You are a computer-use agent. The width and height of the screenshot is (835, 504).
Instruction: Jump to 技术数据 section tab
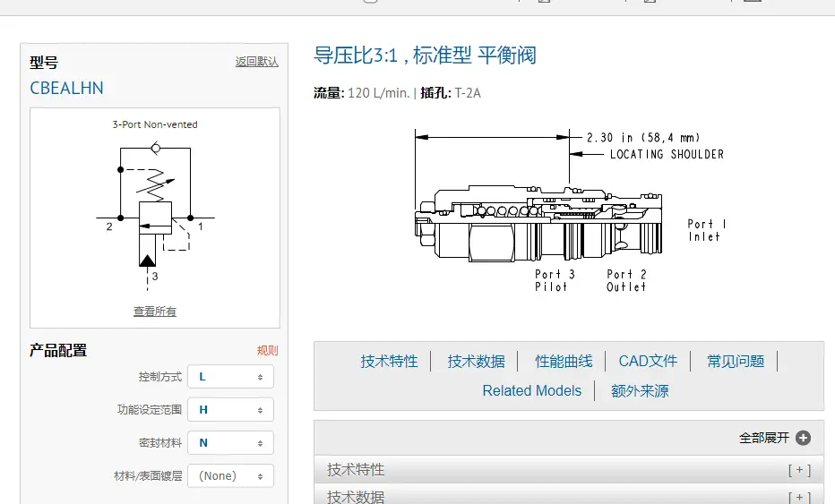[x=476, y=362]
